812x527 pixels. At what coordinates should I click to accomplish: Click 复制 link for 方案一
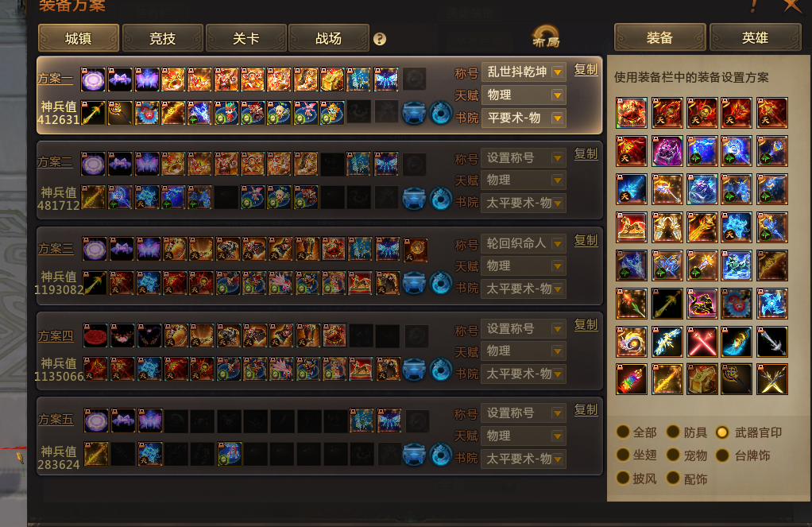[x=586, y=70]
